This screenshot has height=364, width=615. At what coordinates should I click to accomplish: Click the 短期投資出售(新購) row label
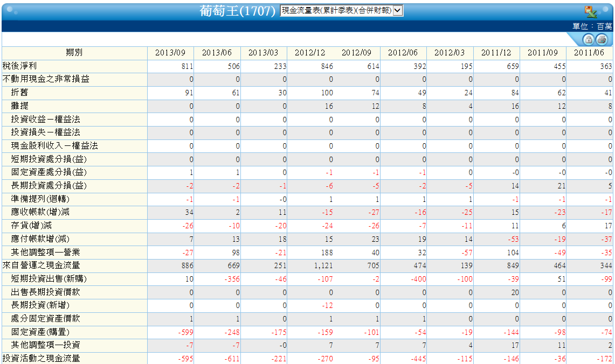[x=49, y=279]
